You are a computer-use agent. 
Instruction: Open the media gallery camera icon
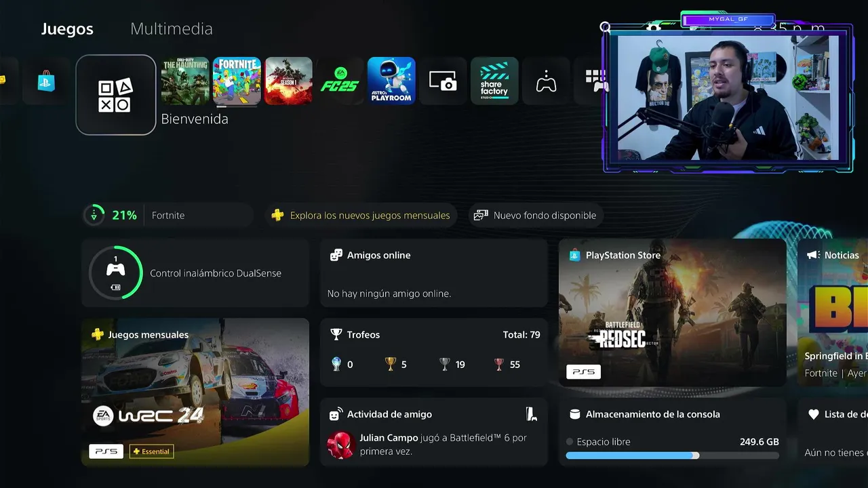443,81
